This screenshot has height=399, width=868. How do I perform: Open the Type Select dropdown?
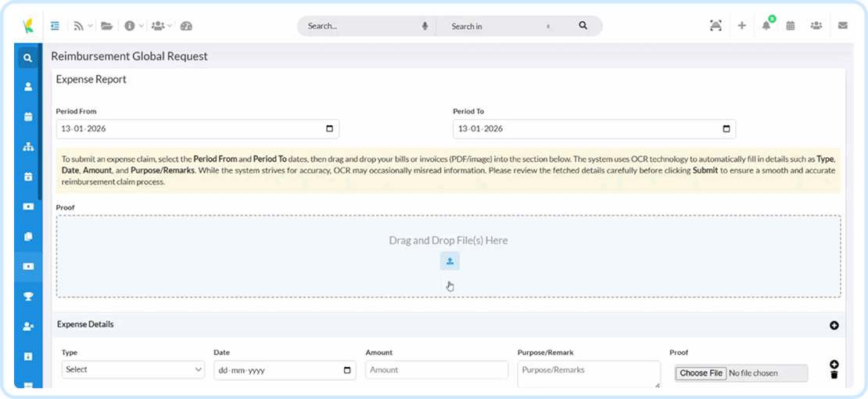tap(133, 369)
